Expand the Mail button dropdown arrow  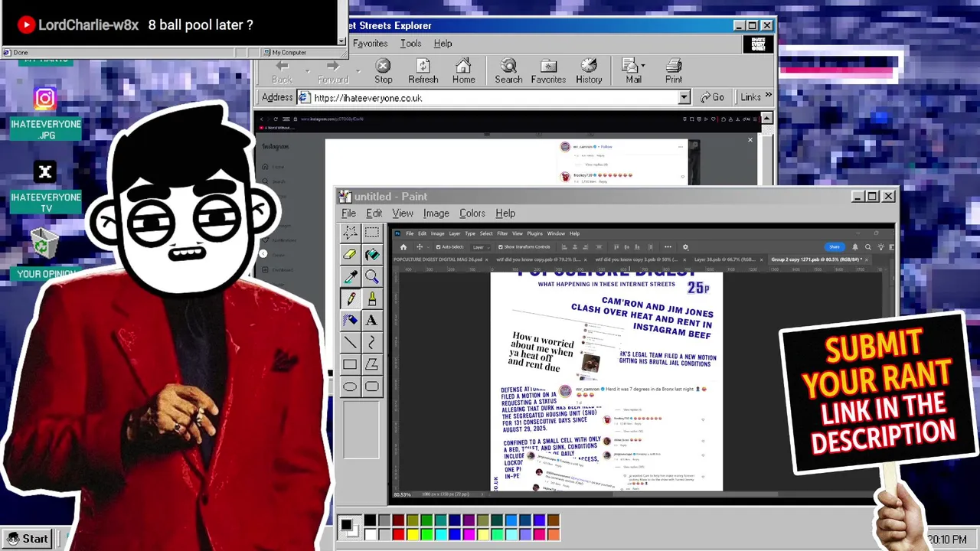click(643, 66)
